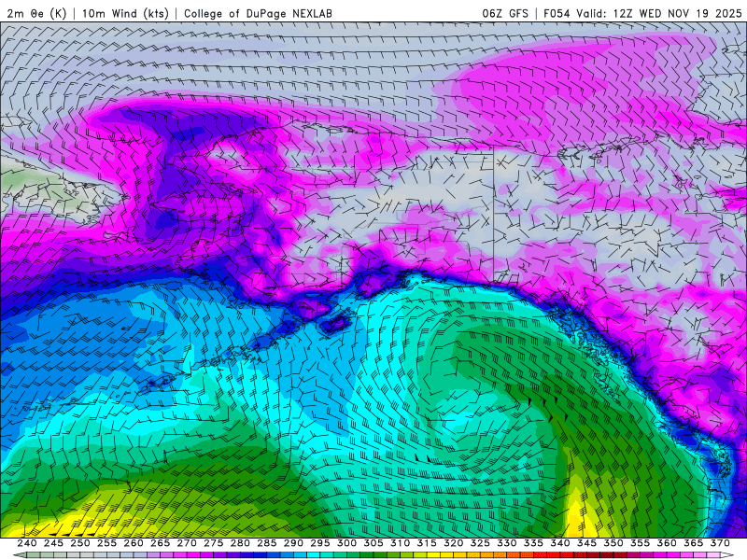747x560 pixels.
Task: Select the 240 colorbar tick label
Action: [x=27, y=543]
